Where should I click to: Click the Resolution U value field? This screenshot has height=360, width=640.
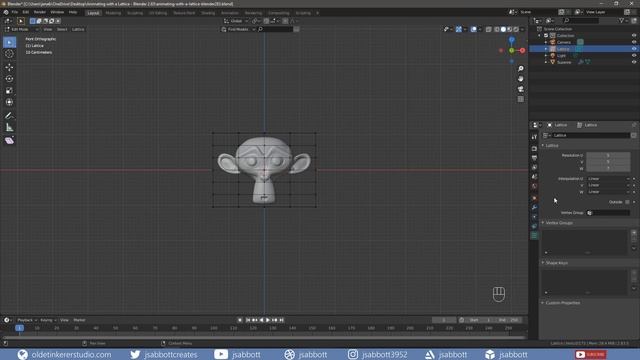click(608, 156)
